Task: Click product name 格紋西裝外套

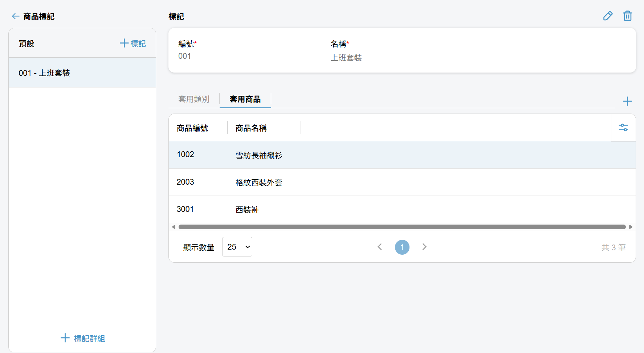Action: click(259, 182)
